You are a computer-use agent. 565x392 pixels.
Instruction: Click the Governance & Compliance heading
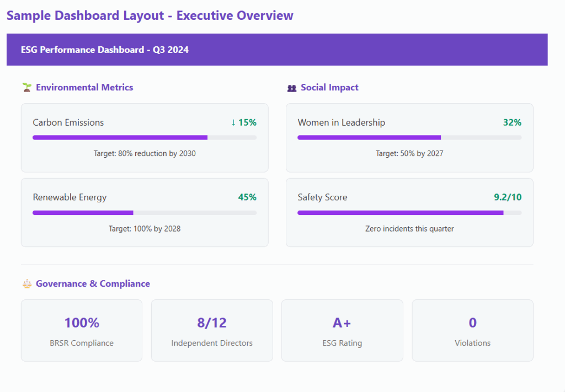click(93, 283)
